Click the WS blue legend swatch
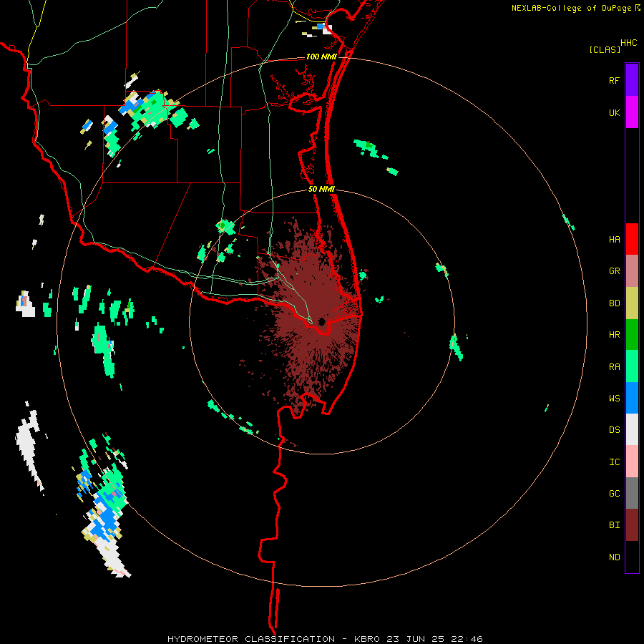 [632, 398]
